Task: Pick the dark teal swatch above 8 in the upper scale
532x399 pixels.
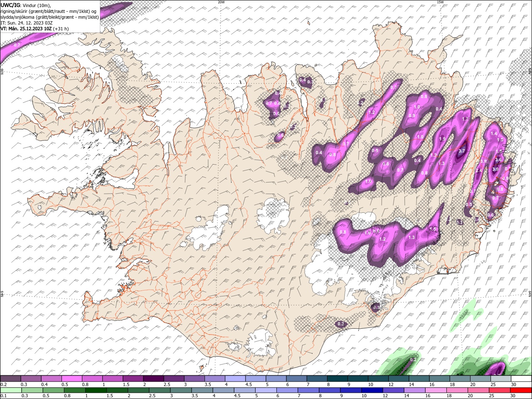Action: point(337,379)
